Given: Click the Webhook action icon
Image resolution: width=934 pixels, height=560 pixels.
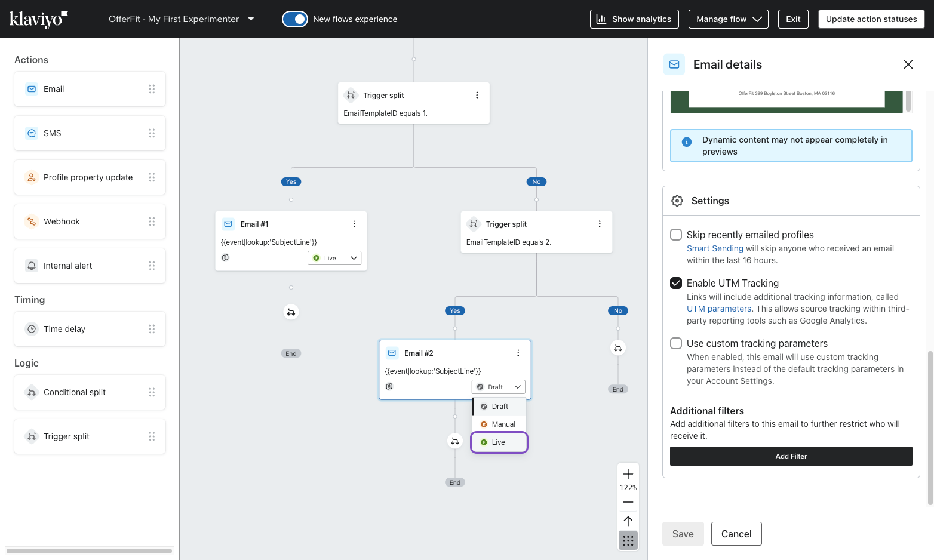Looking at the screenshot, I should tap(32, 221).
